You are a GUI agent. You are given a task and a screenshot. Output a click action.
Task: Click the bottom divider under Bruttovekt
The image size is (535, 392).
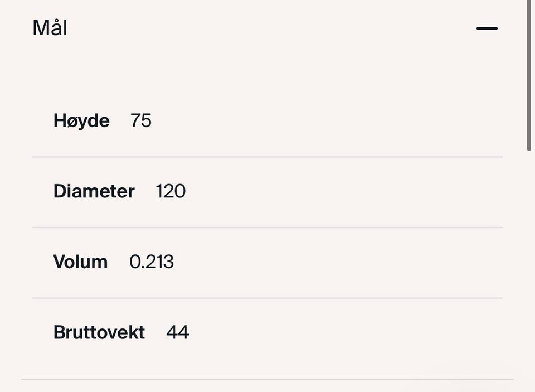click(x=267, y=379)
